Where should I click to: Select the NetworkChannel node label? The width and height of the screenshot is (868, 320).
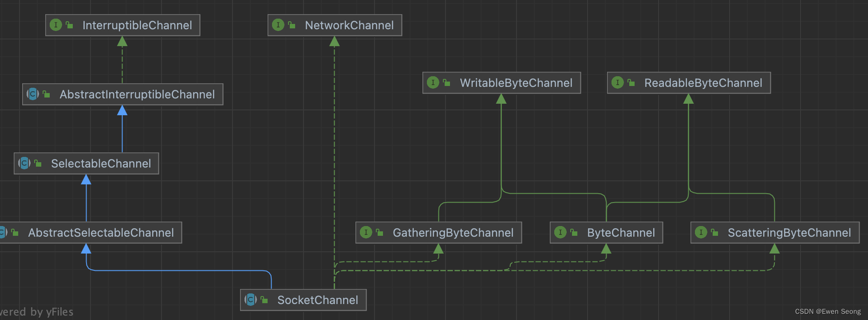349,25
